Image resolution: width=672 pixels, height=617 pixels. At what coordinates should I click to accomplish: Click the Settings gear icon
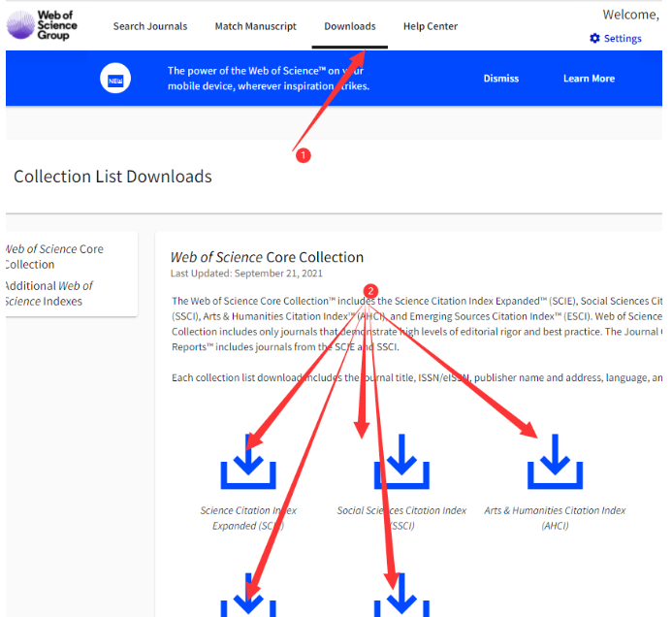click(594, 38)
